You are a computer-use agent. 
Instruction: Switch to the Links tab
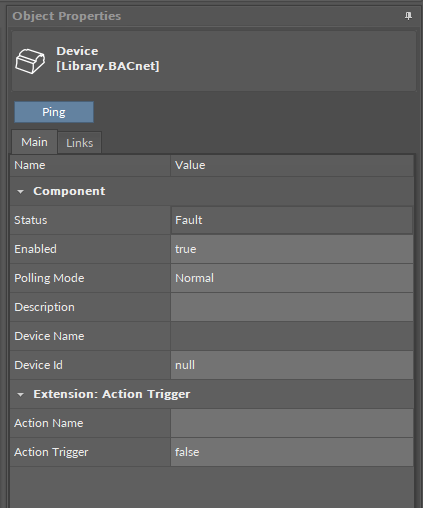click(79, 143)
